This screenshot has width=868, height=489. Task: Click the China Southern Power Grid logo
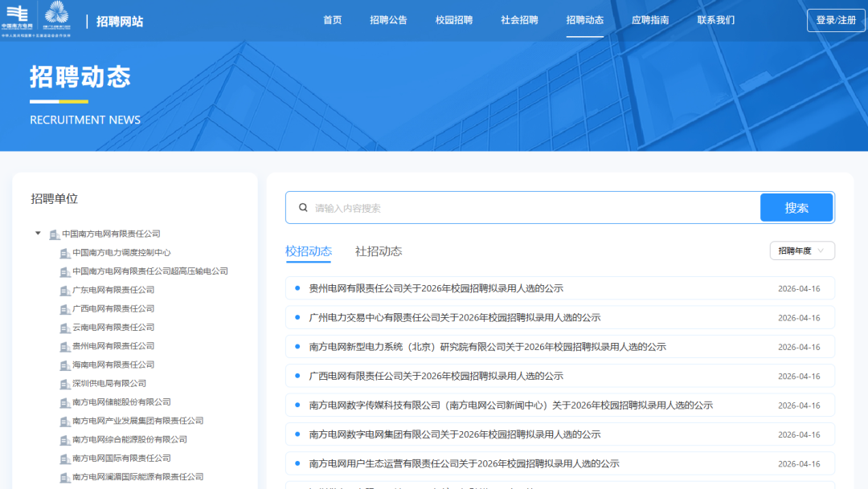[17, 18]
